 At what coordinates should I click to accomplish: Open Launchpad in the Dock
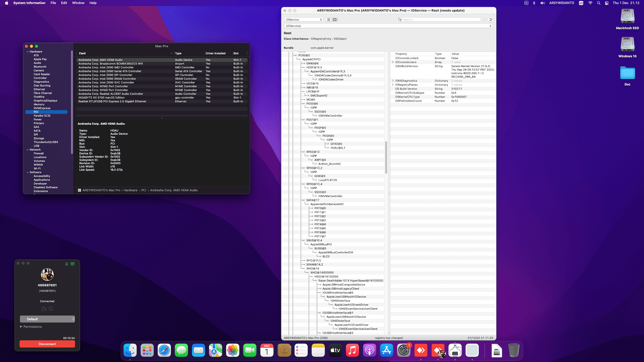point(147,351)
